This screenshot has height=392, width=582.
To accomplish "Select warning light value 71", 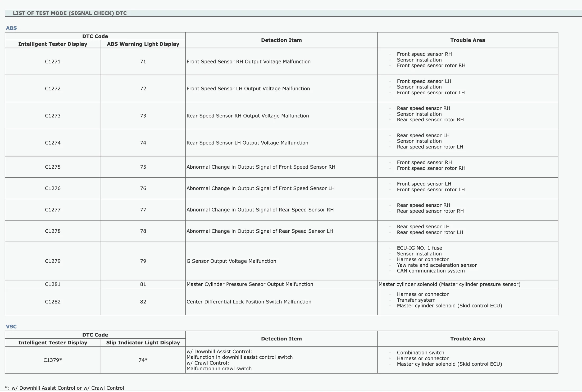I will tap(143, 62).
